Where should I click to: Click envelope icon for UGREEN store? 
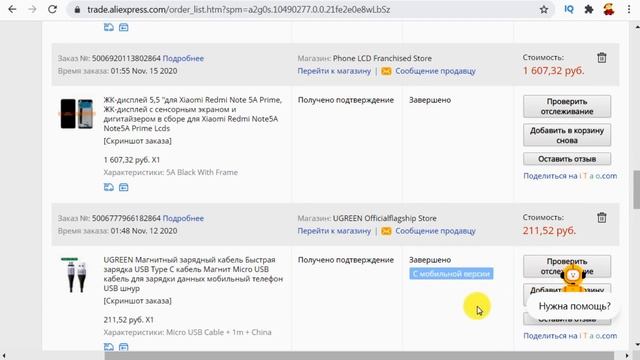386,231
